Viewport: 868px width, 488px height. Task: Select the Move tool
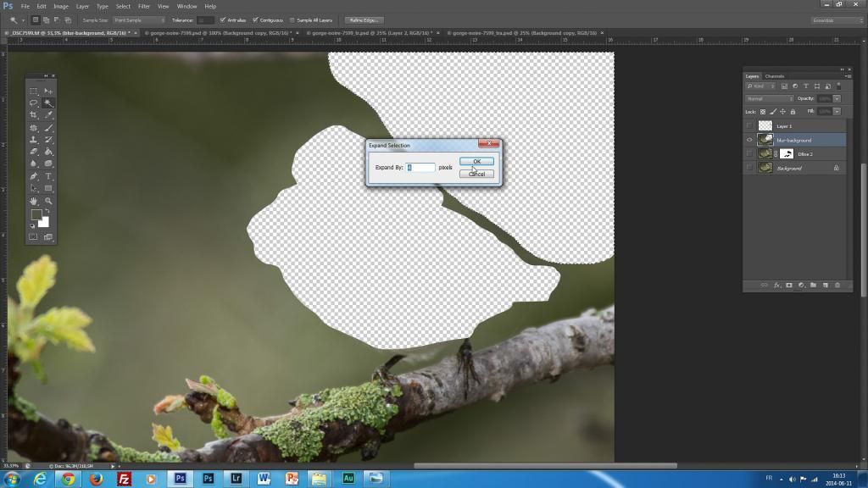[x=48, y=91]
